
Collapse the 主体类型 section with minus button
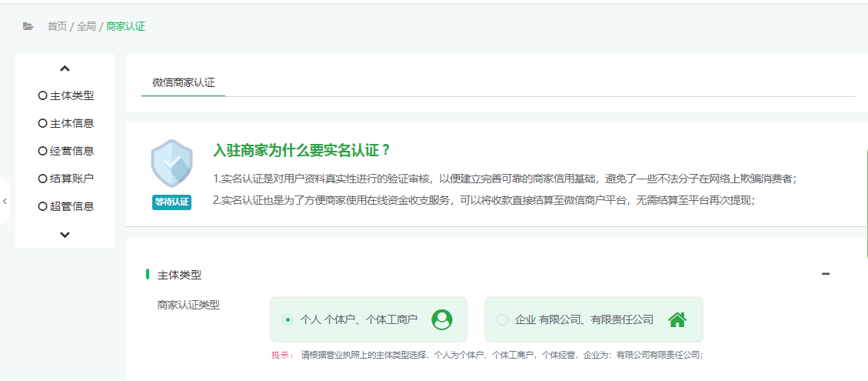pos(826,274)
